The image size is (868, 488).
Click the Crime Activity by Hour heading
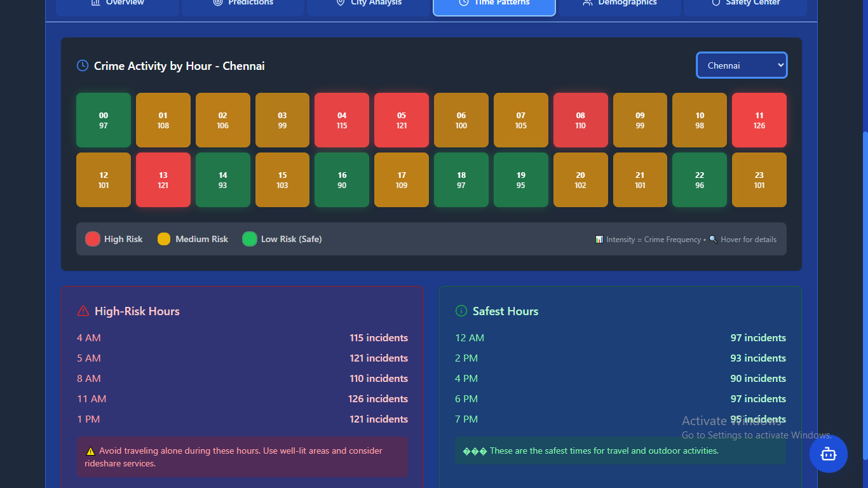[179, 66]
